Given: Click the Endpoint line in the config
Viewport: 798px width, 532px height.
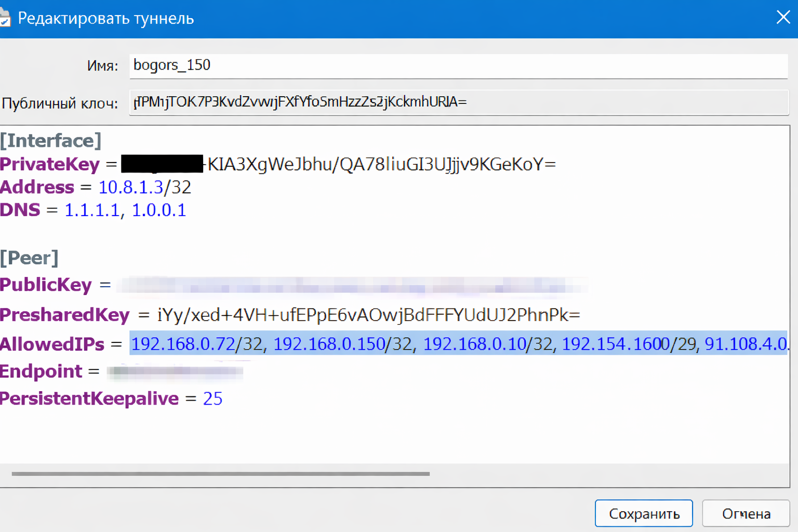Looking at the screenshot, I should tap(122, 371).
